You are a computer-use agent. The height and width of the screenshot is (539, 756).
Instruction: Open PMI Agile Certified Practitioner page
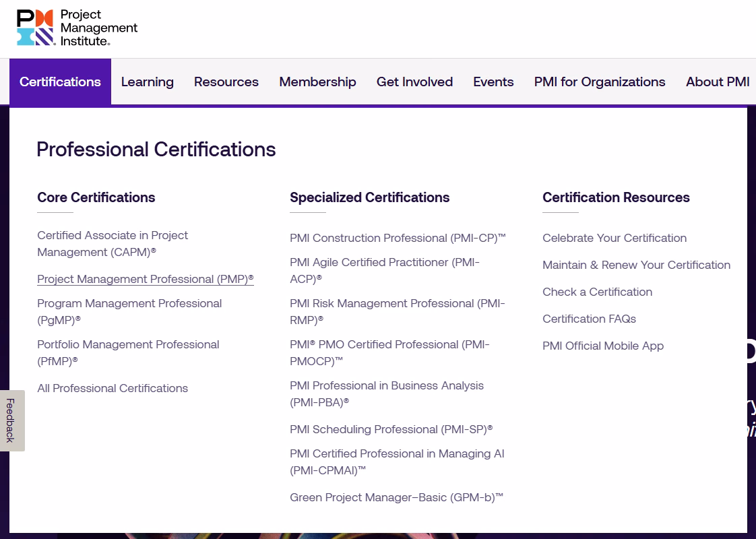[384, 270]
